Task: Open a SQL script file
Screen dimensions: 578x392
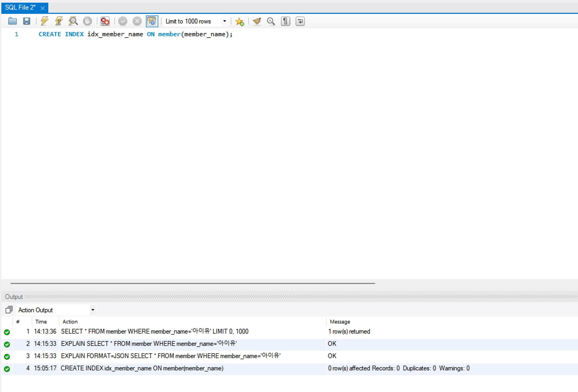Action: (12, 21)
